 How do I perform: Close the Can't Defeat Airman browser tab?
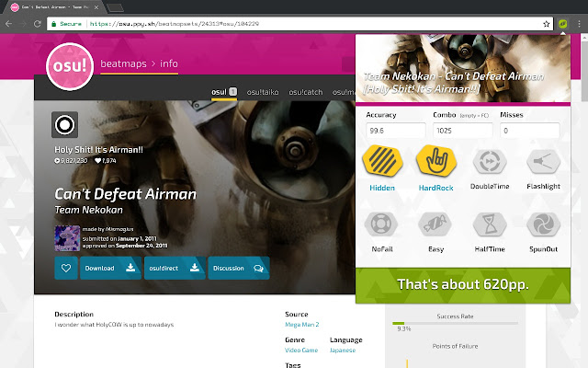coord(96,7)
